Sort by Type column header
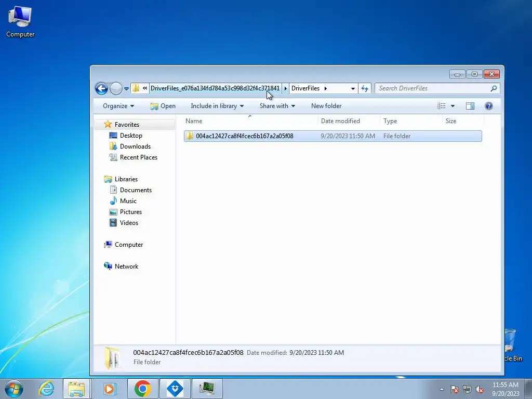This screenshot has width=532, height=399. coord(411,121)
